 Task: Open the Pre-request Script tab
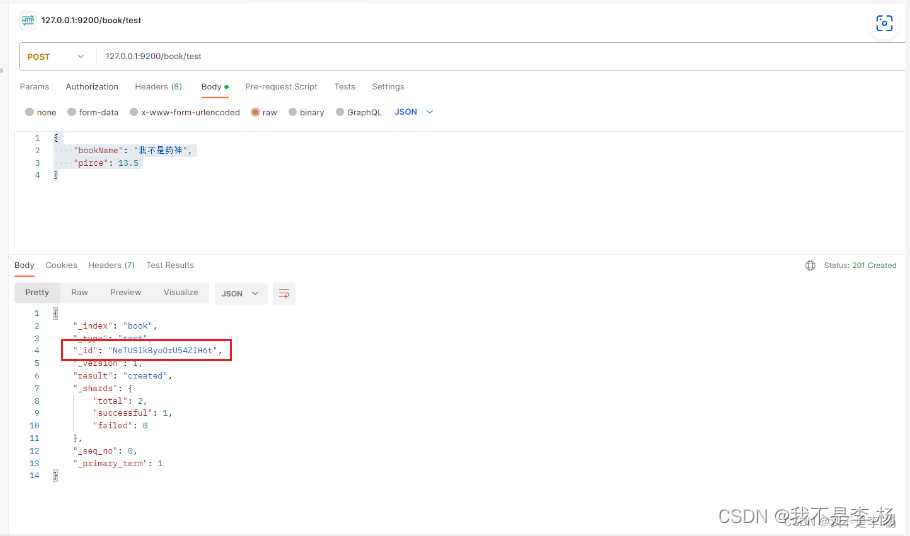(281, 86)
